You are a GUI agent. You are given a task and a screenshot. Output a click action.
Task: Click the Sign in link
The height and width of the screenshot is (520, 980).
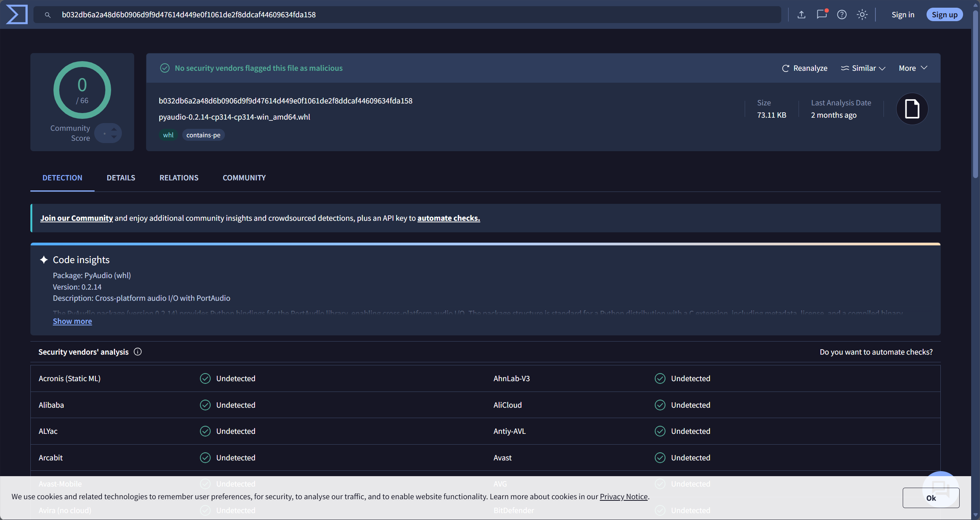(x=903, y=15)
